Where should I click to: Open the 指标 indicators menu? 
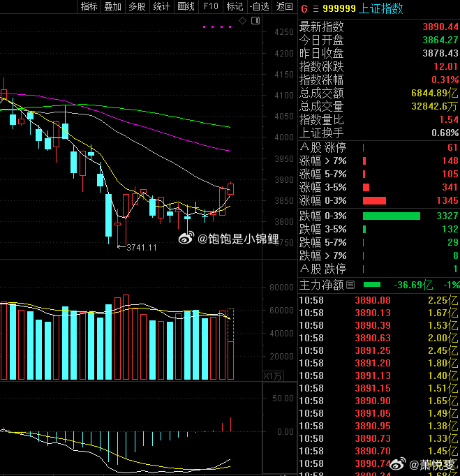tap(89, 6)
